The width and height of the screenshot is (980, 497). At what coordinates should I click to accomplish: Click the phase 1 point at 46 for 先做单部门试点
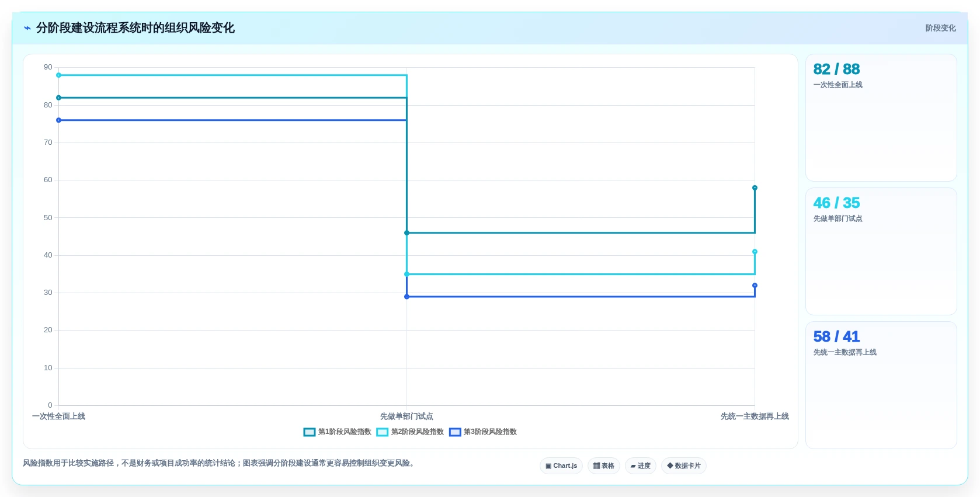[x=406, y=233]
